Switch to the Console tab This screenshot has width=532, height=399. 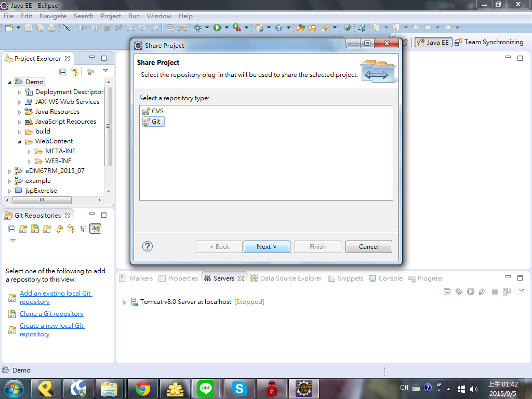[x=386, y=278]
